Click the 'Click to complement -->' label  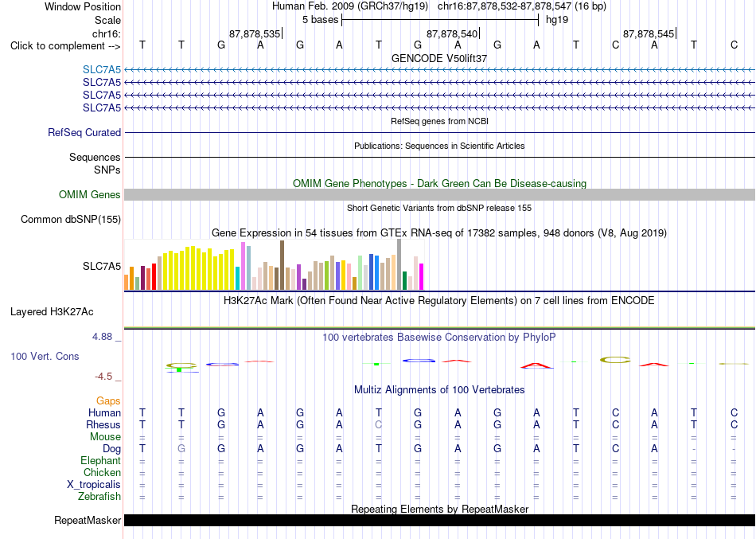coord(65,46)
